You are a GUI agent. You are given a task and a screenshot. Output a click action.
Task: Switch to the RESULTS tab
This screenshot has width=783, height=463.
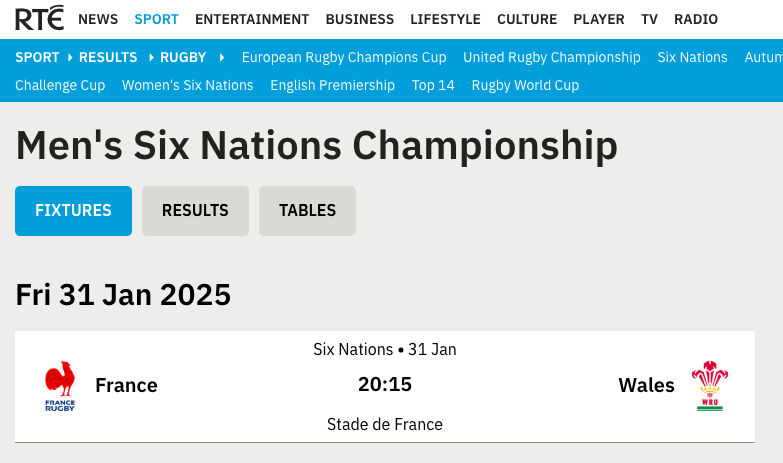click(x=195, y=211)
